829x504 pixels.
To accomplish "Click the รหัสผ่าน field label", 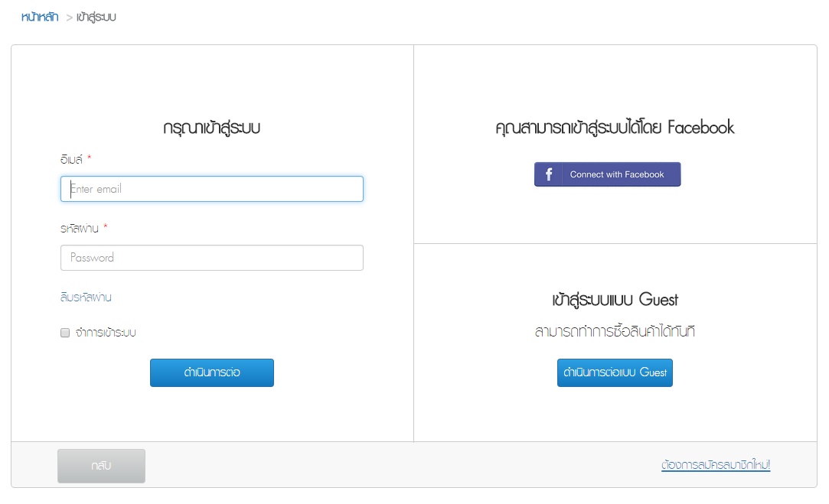I will (x=79, y=228).
